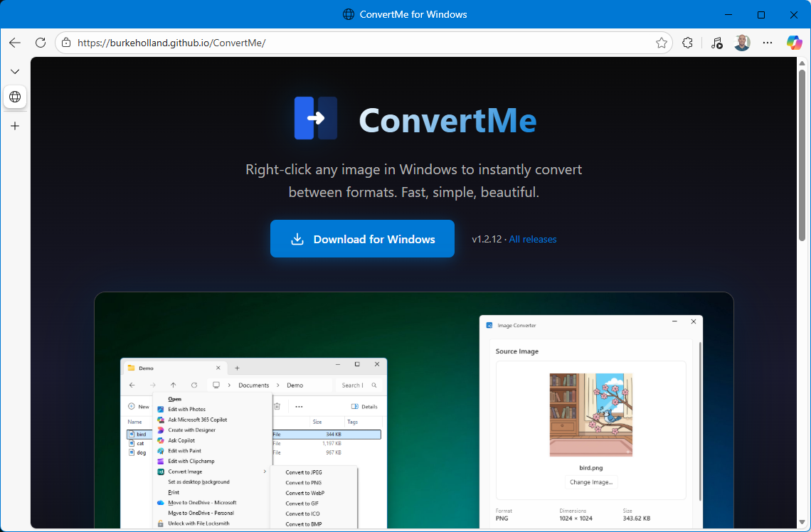811x532 pixels.
Task: Click the ConvertMe logo icon above the title
Action: [316, 118]
